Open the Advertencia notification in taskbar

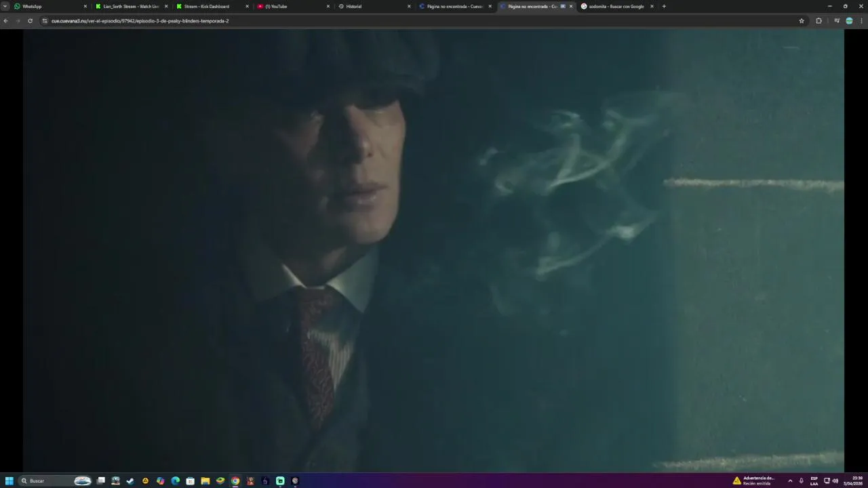[x=755, y=481]
